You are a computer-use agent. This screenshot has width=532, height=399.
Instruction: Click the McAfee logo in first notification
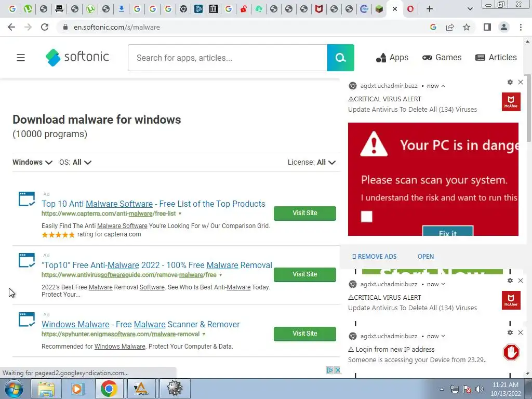[x=511, y=102]
